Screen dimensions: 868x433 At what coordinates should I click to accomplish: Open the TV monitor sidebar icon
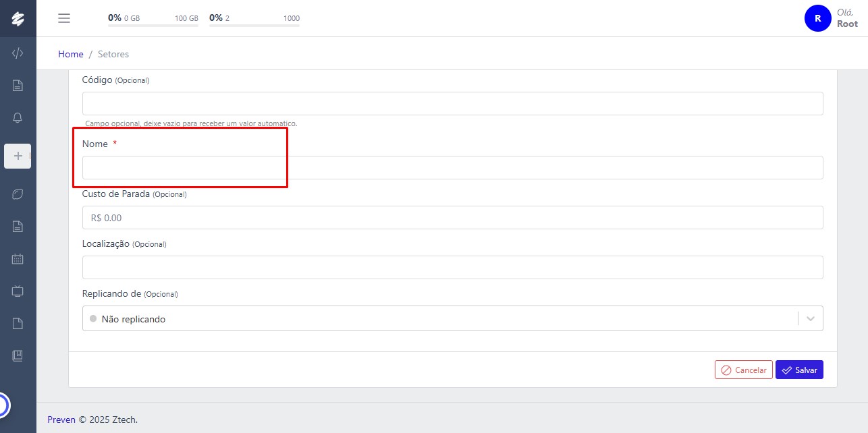coord(18,291)
